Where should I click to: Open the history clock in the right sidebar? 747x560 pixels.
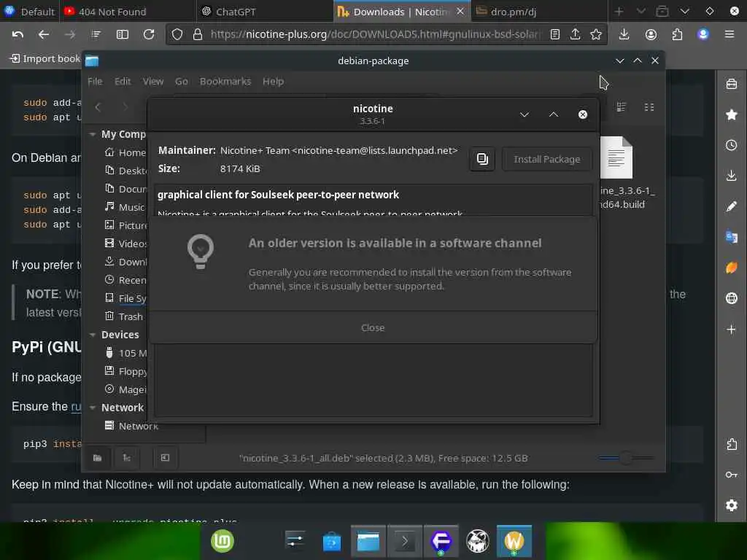(x=731, y=145)
